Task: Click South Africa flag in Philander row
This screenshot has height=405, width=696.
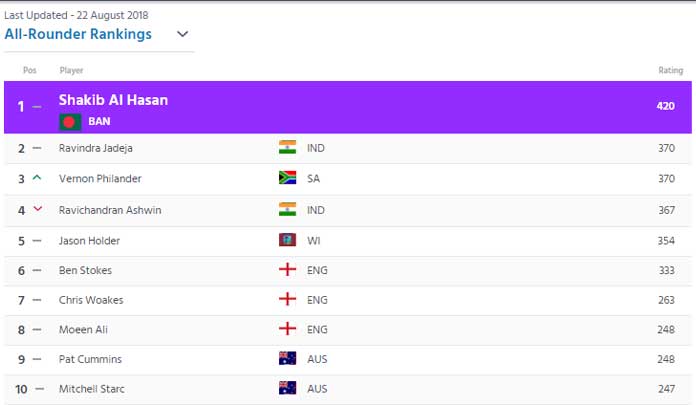Action: coord(287,178)
